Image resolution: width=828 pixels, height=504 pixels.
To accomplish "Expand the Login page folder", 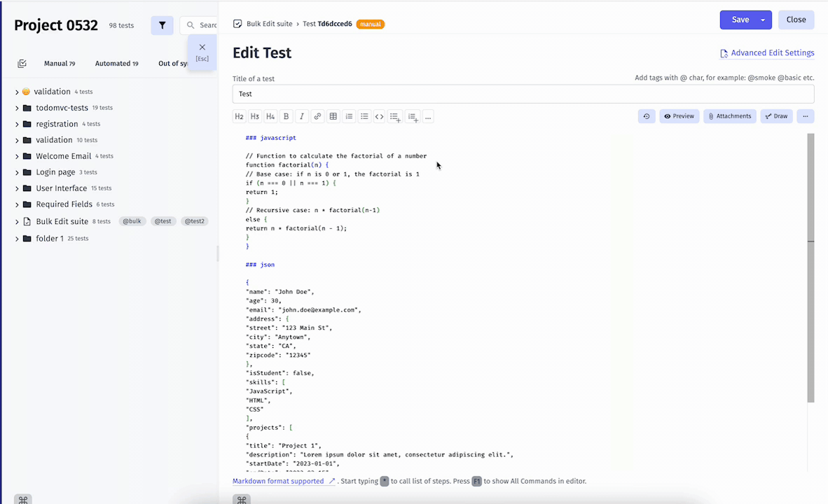I will coord(17,173).
